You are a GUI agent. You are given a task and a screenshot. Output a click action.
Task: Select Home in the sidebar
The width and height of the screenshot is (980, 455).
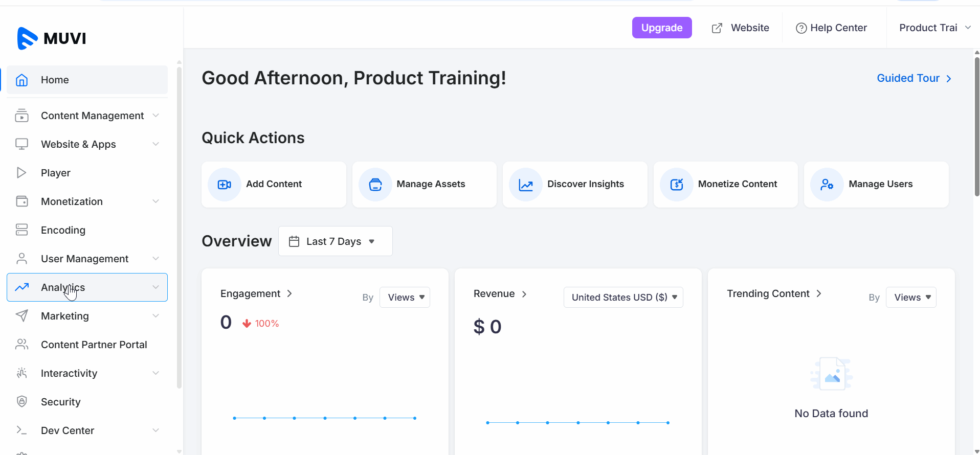point(55,80)
